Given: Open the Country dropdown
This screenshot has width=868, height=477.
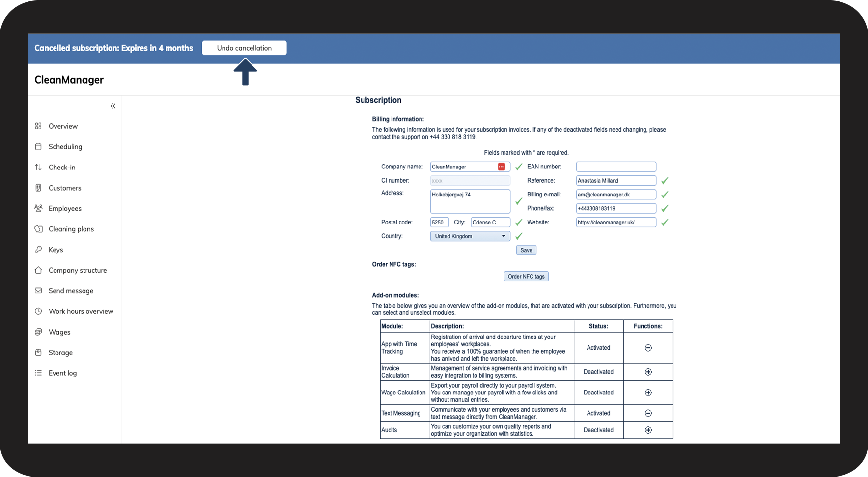Looking at the screenshot, I should pos(470,236).
